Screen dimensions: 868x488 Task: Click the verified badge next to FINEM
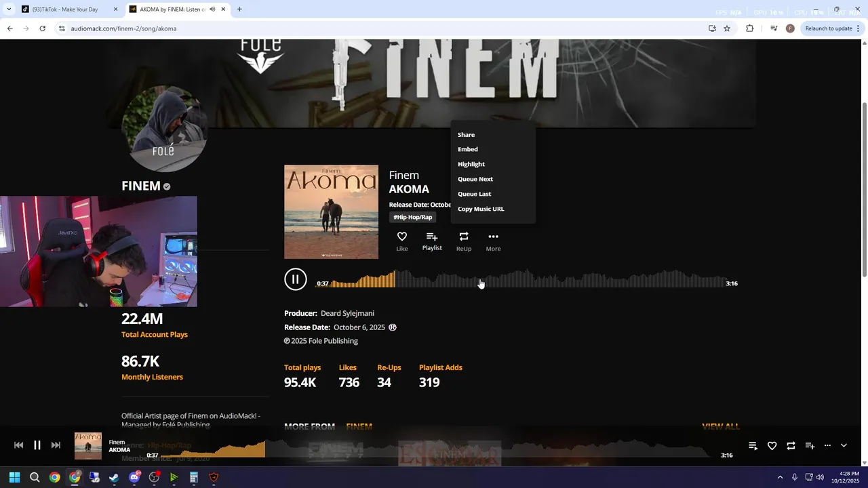coord(167,186)
